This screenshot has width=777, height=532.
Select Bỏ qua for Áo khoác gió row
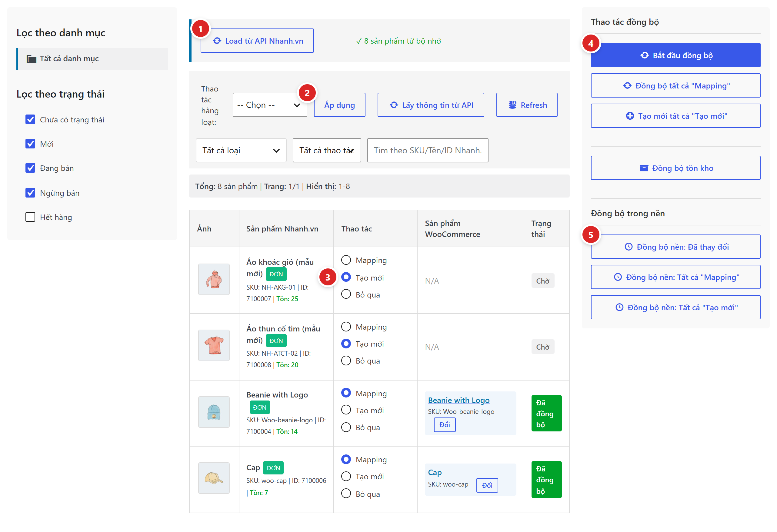pos(346,294)
